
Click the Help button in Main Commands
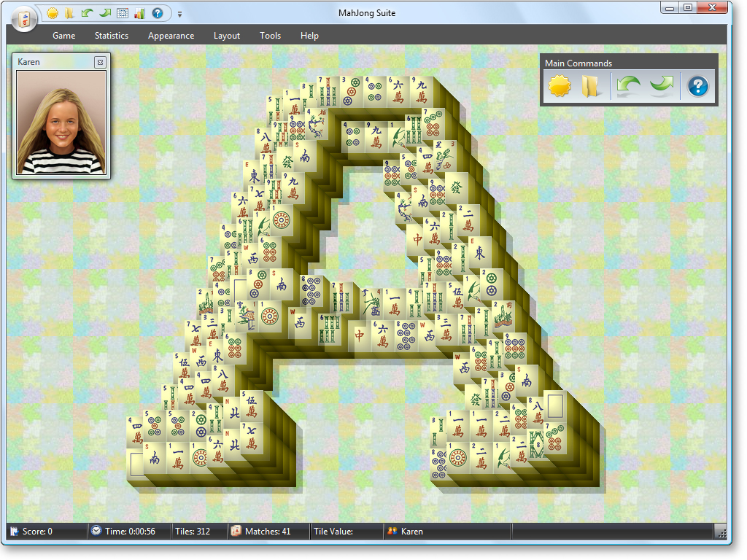pyautogui.click(x=698, y=87)
